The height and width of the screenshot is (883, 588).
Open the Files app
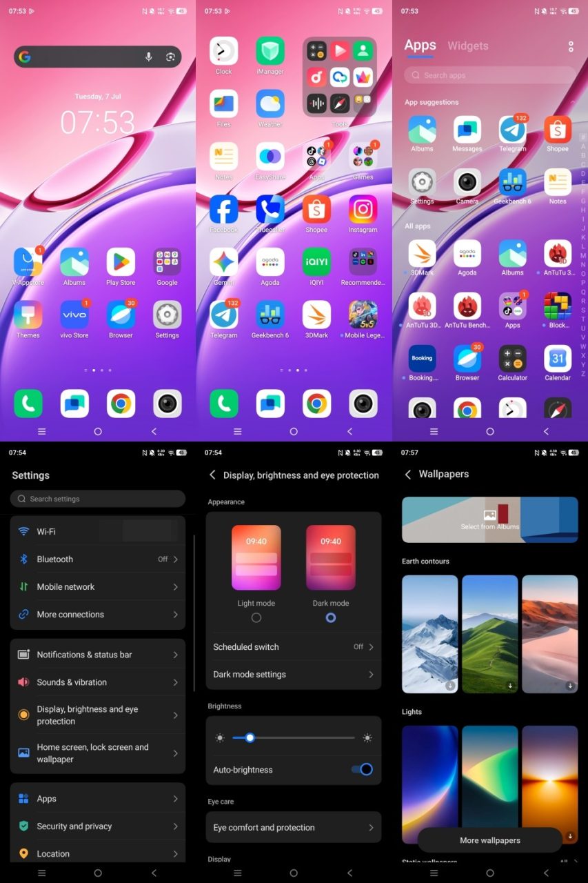pos(224,103)
